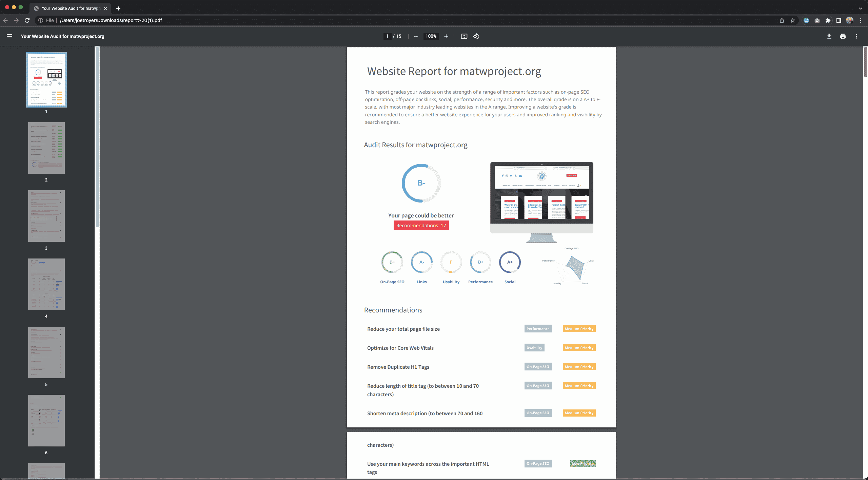The width and height of the screenshot is (868, 480).
Task: Click the Low Priority green tag
Action: point(583,463)
